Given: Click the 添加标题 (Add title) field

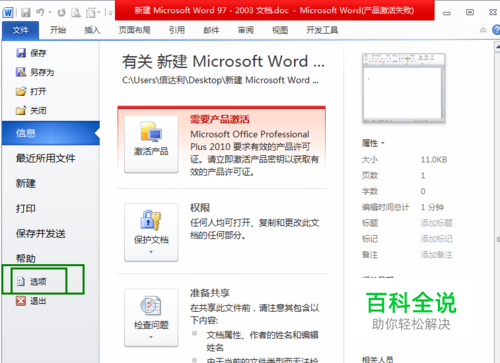Looking at the screenshot, I should pos(436,223).
